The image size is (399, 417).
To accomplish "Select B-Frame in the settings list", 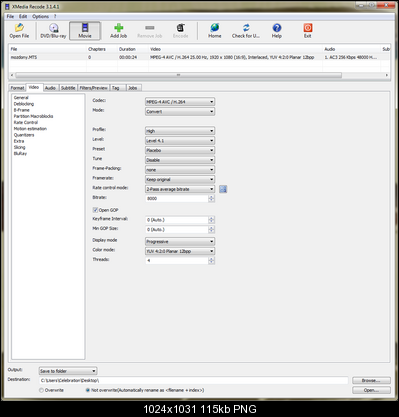I will pos(22,110).
